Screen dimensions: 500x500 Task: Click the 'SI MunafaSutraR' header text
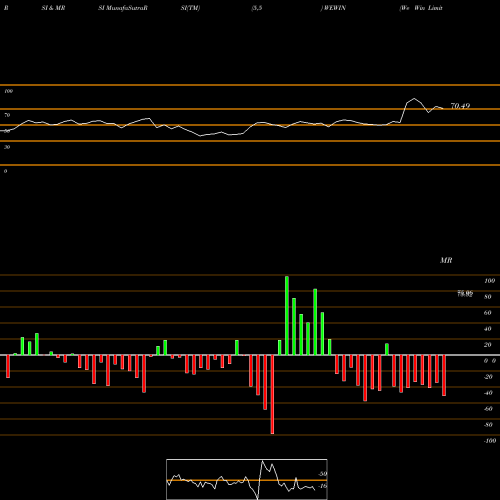click(x=123, y=8)
